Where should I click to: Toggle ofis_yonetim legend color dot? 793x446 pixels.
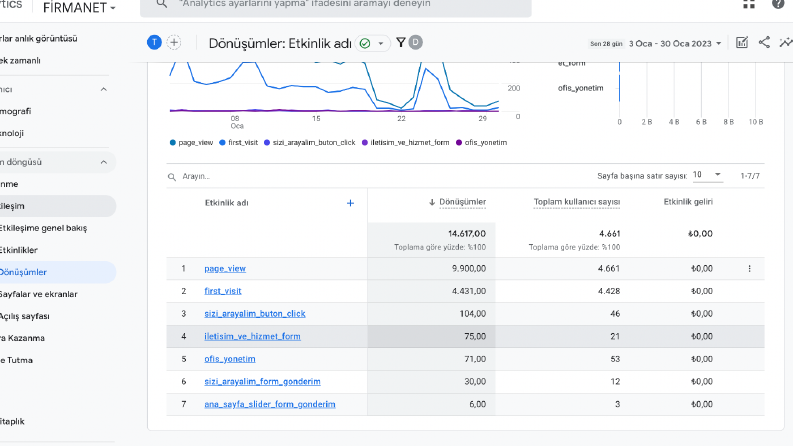tap(459, 143)
